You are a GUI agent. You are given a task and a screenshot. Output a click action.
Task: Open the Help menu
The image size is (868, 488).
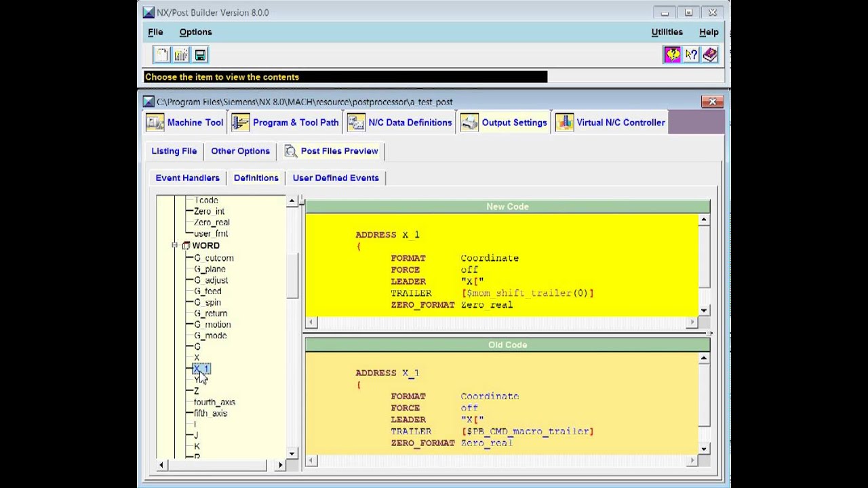(x=709, y=32)
